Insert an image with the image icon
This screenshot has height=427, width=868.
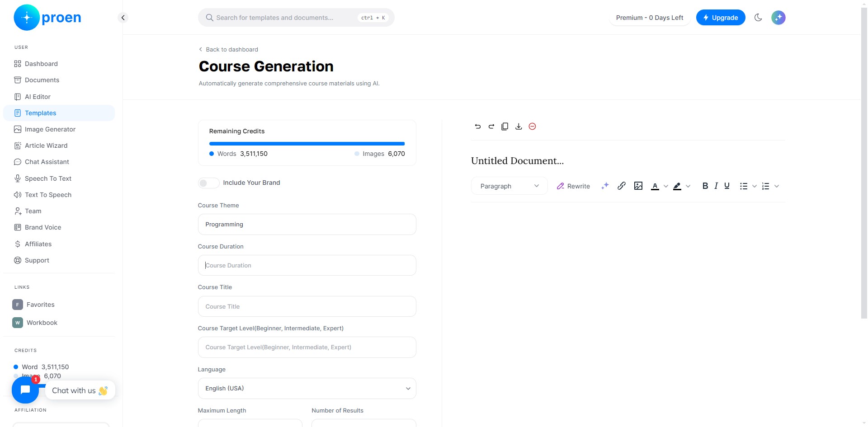pos(638,186)
